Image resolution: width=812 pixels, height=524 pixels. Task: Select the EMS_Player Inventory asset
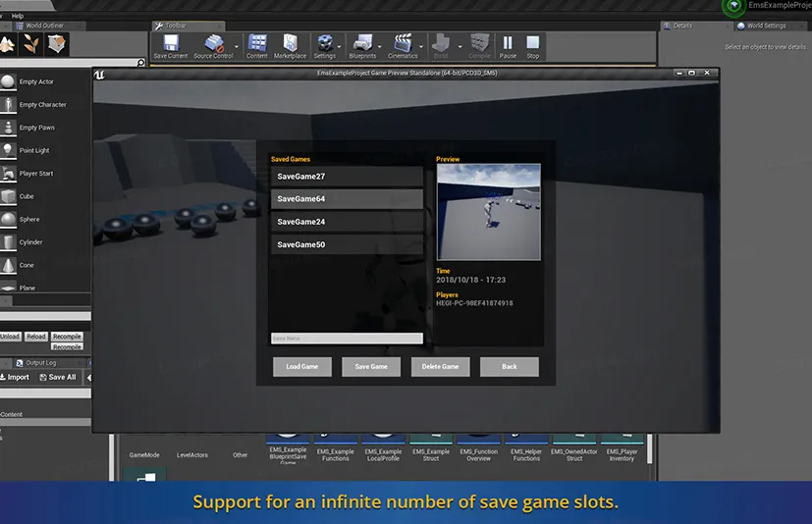point(622,449)
